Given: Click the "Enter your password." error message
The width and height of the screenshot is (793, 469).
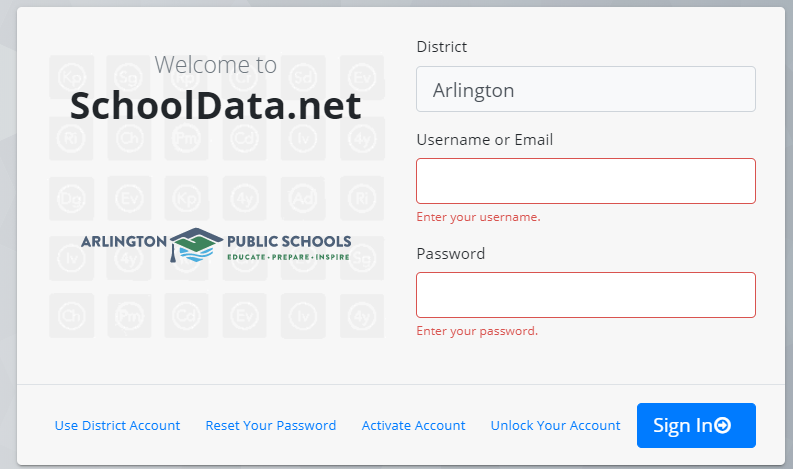Looking at the screenshot, I should coord(477,331).
